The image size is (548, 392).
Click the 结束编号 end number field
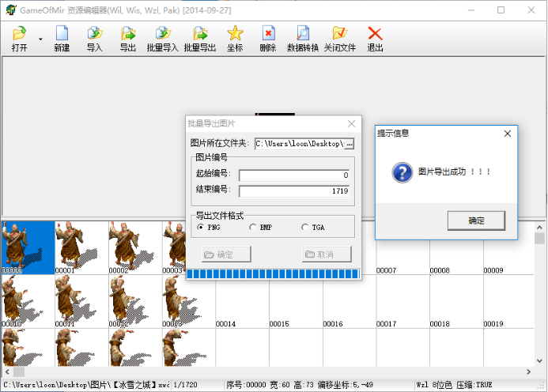pos(294,191)
